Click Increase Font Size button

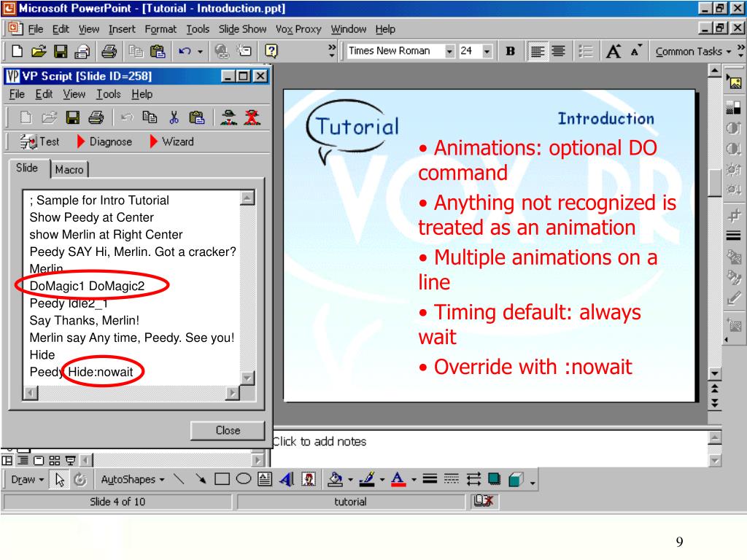click(613, 51)
